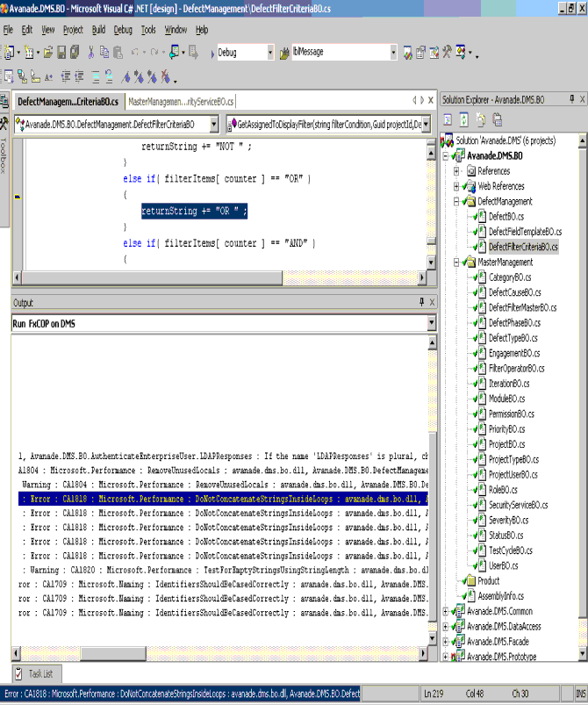The image size is (588, 705).
Task: Select CategoryBO.cs file
Action: [x=510, y=277]
